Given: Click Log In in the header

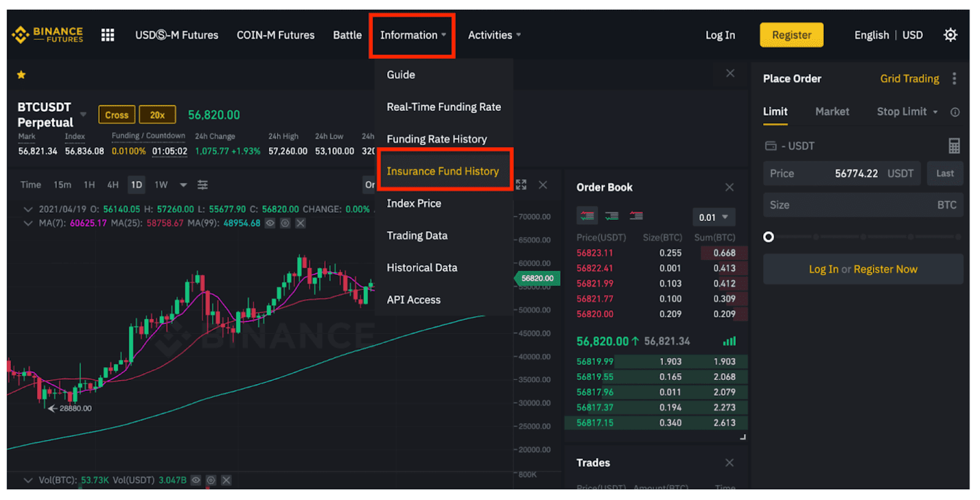Looking at the screenshot, I should 720,35.
